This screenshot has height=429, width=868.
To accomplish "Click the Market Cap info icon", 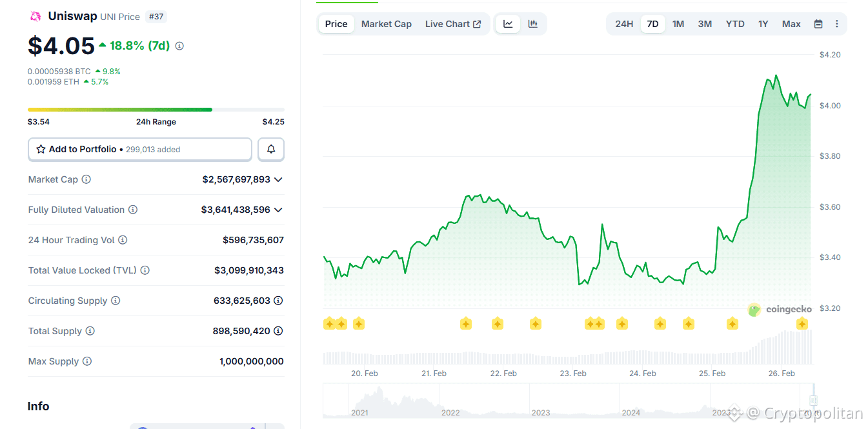I will tap(86, 179).
